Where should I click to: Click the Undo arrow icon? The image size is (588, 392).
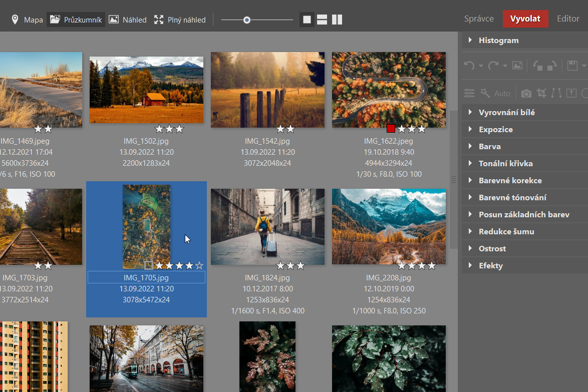click(469, 66)
